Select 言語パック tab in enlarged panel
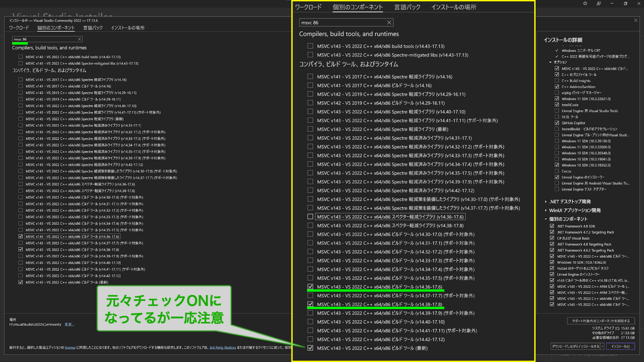 coord(407,7)
